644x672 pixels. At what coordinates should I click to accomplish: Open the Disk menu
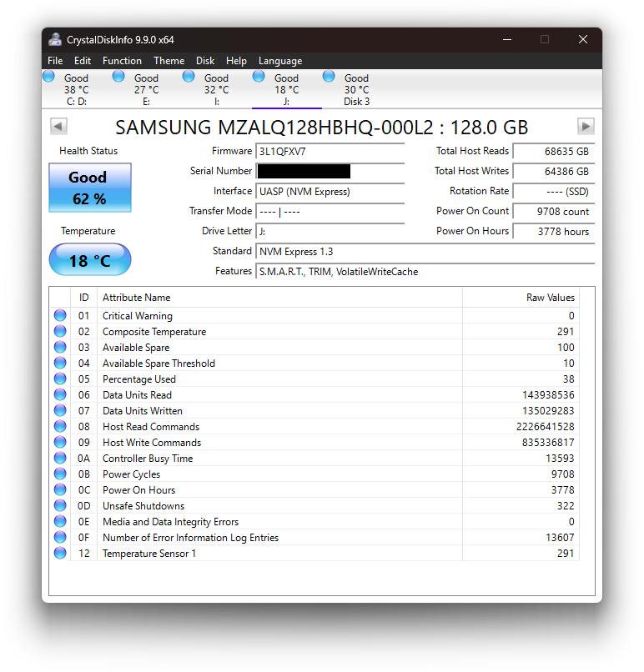coord(205,61)
